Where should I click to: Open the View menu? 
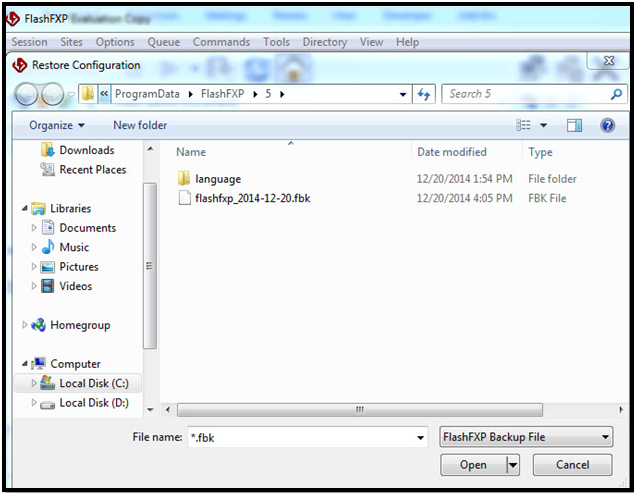(x=372, y=42)
